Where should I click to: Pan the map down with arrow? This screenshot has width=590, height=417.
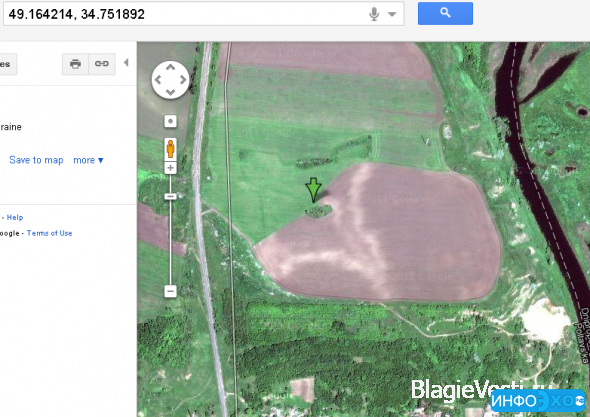tap(170, 92)
